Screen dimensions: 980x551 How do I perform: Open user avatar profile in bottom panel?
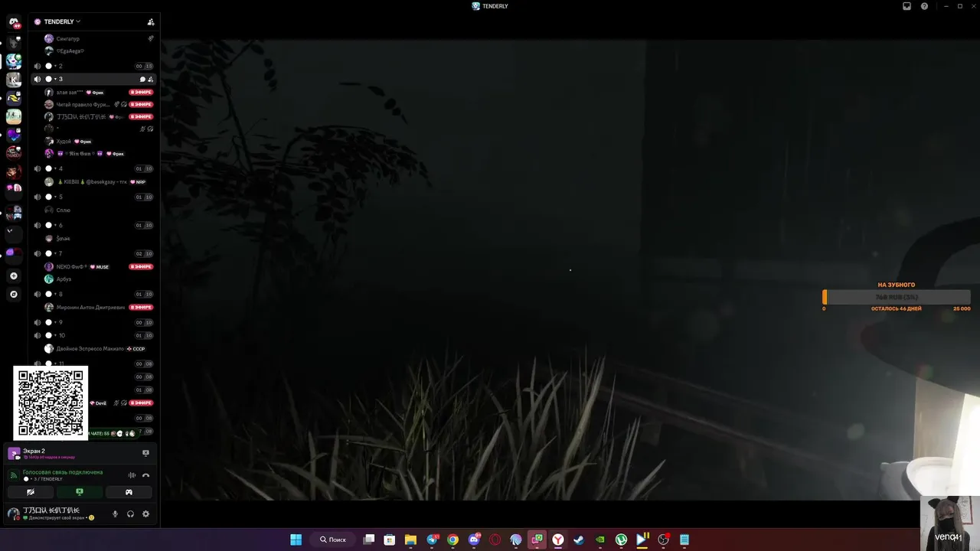pyautogui.click(x=13, y=514)
